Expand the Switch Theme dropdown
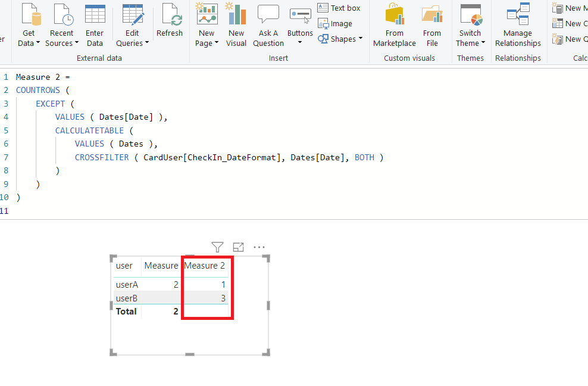This screenshot has height=386, width=588. click(483, 43)
